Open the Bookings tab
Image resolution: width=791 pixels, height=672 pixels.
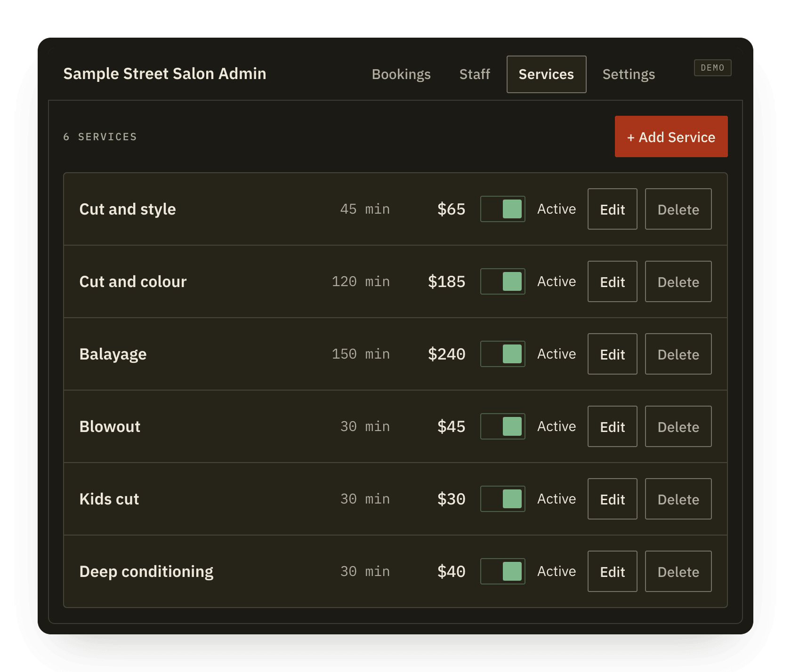[x=401, y=74]
